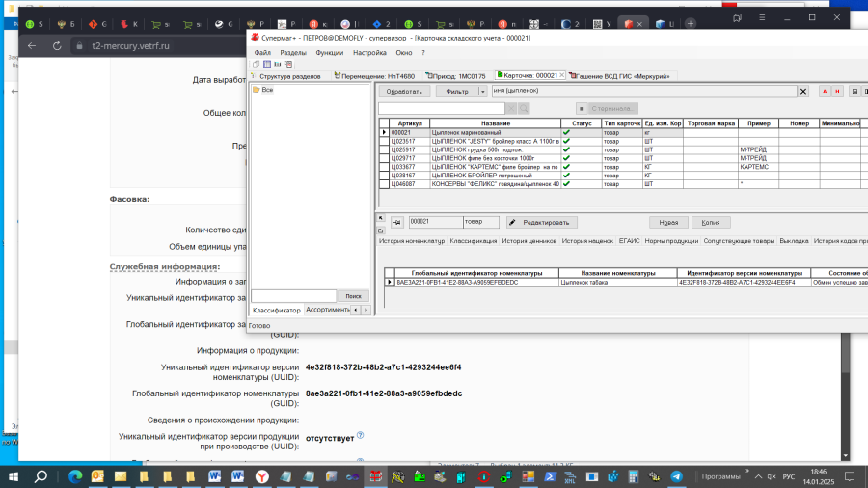
Task: Launch Microsoft Edge from the taskbar
Action: [x=75, y=476]
